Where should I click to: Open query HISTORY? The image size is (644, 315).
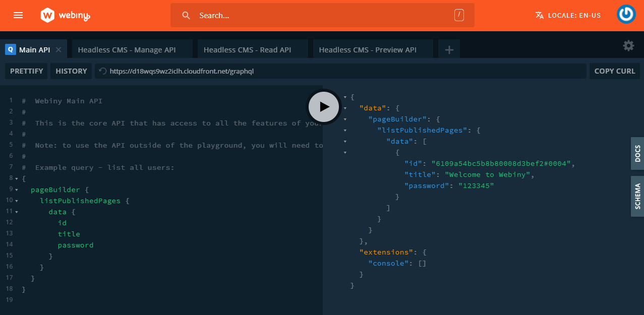pos(71,71)
